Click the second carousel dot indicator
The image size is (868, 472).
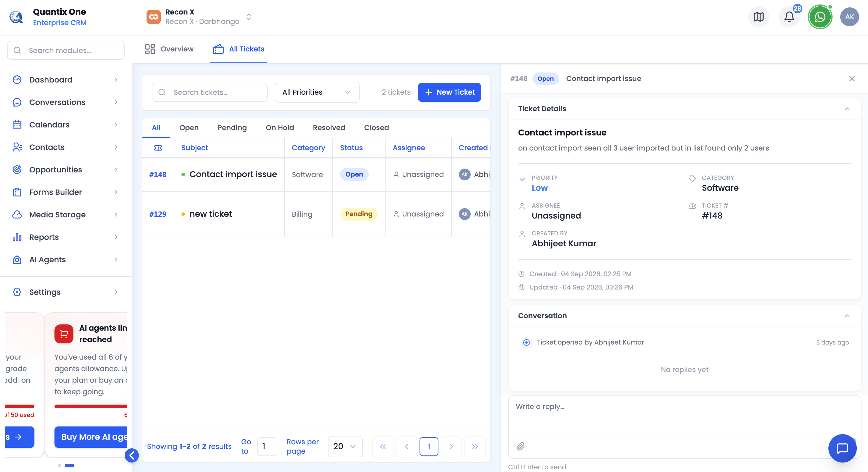(x=69, y=465)
